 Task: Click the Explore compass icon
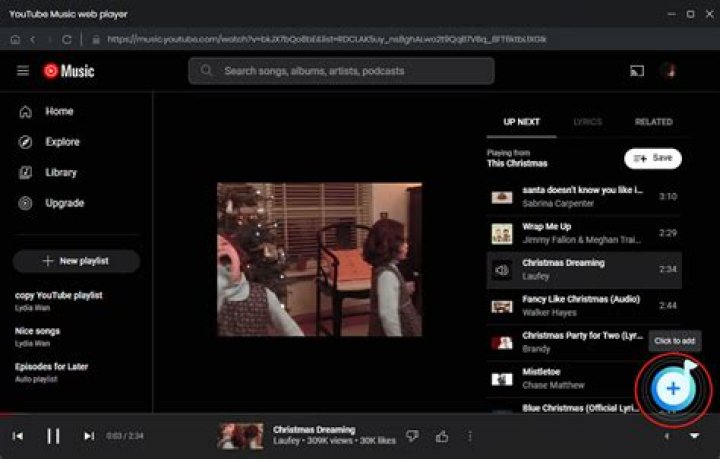coord(25,142)
